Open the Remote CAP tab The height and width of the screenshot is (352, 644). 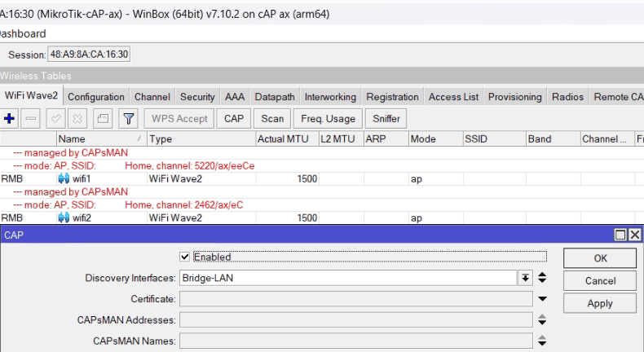click(x=616, y=97)
